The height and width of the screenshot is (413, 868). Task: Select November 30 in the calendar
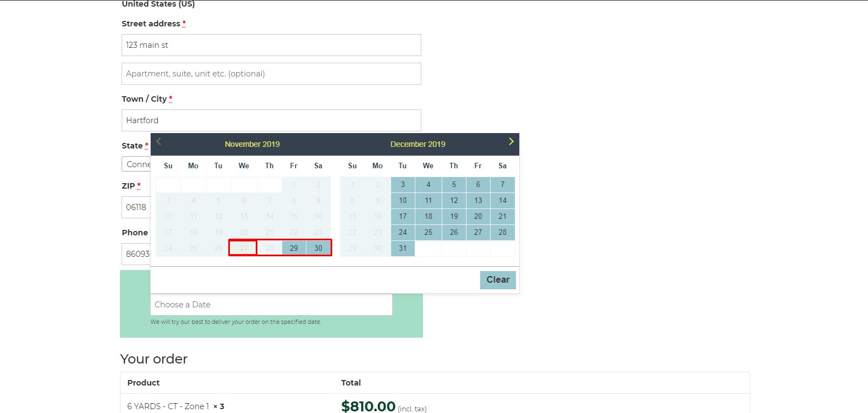(318, 248)
